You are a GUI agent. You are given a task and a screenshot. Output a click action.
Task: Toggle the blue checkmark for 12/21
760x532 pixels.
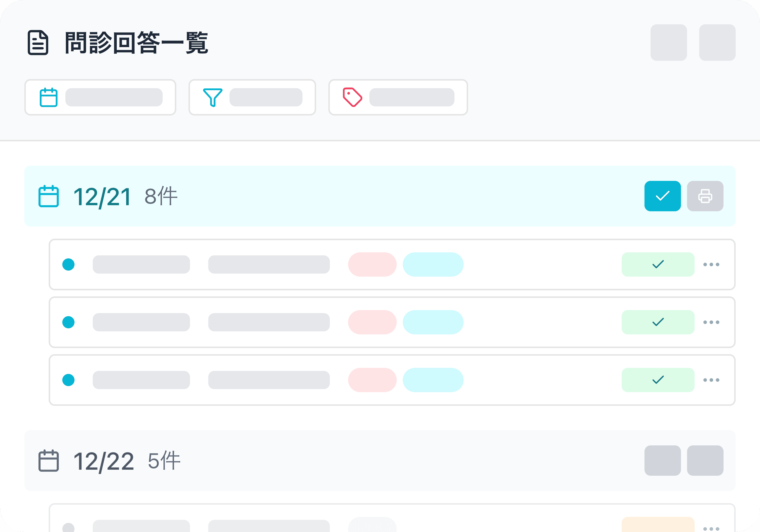point(662,196)
